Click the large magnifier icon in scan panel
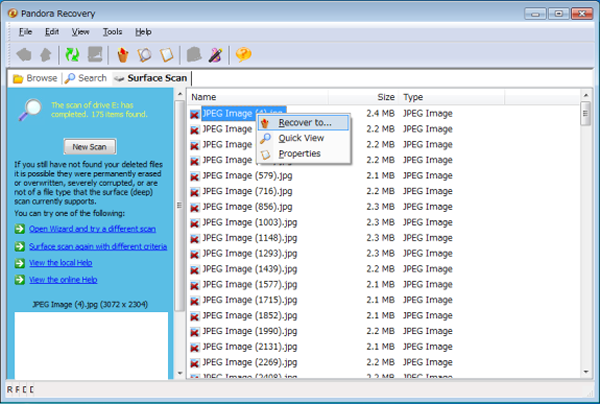Screen dimensions: 600x404 (30, 110)
